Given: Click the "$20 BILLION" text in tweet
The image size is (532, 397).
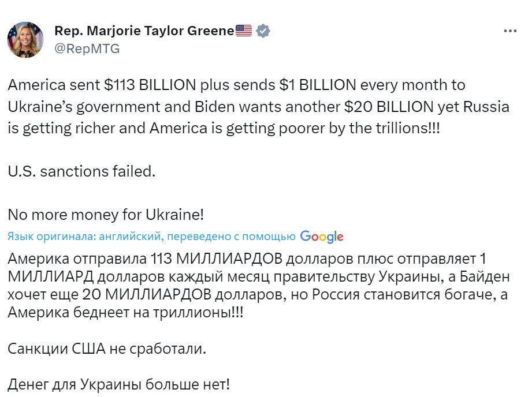Looking at the screenshot, I should pos(389,107).
